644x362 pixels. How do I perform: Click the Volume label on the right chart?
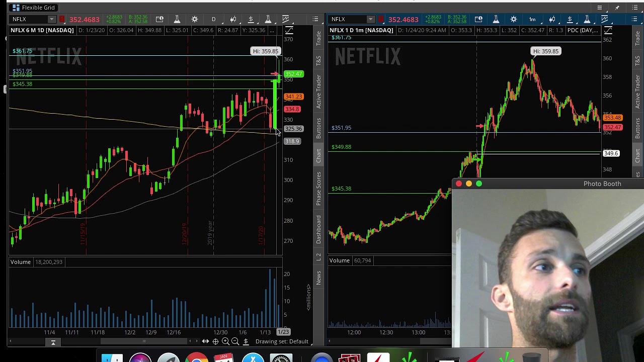340,260
